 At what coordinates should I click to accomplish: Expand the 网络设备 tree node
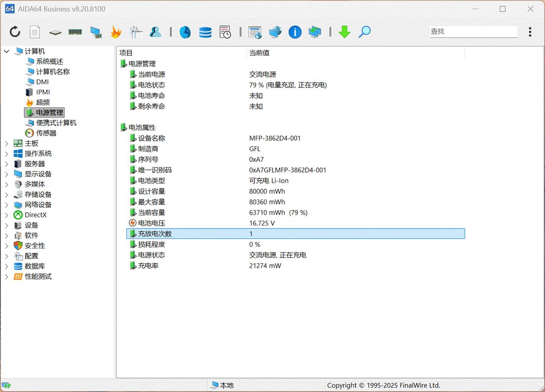6,205
